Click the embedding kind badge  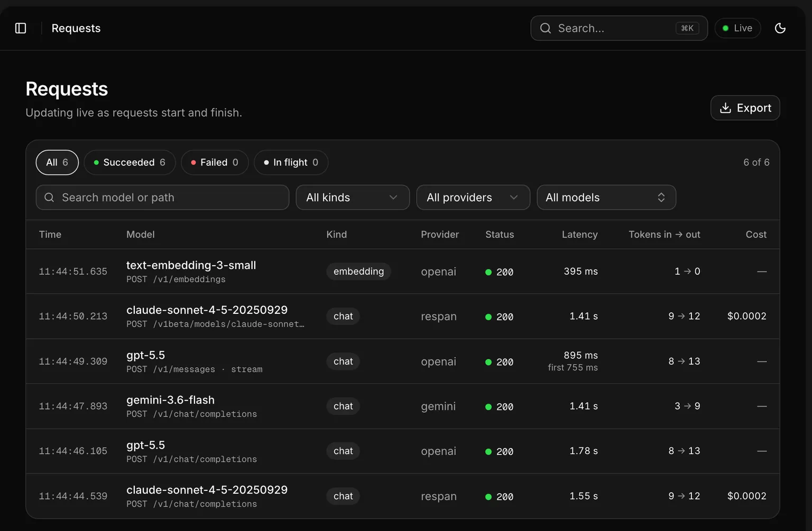pos(358,272)
